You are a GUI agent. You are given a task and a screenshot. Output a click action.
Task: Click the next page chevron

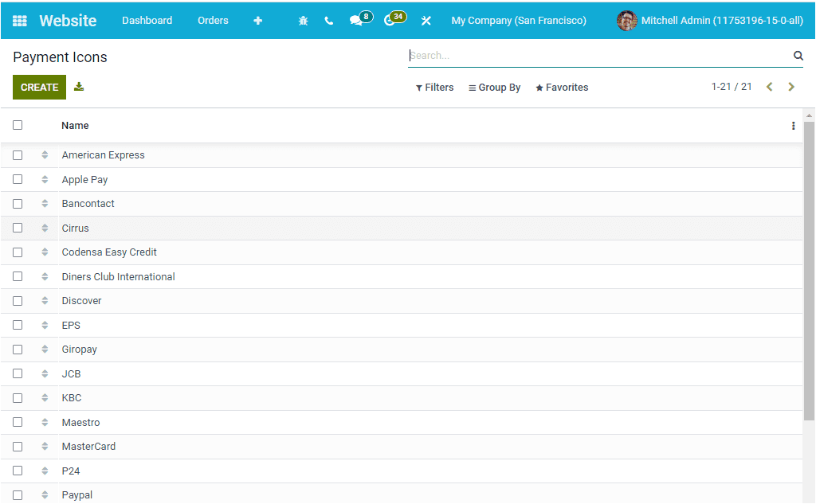[791, 86]
